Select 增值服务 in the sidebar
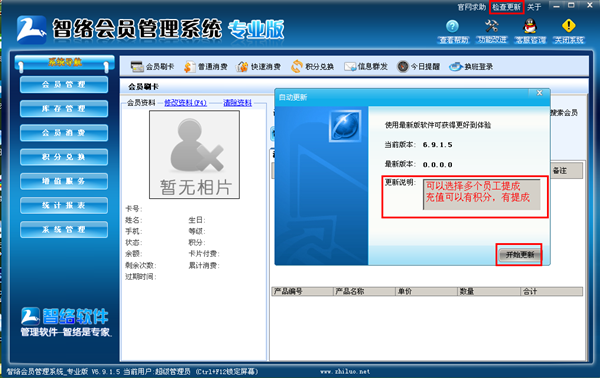The image size is (600, 378). (64, 181)
